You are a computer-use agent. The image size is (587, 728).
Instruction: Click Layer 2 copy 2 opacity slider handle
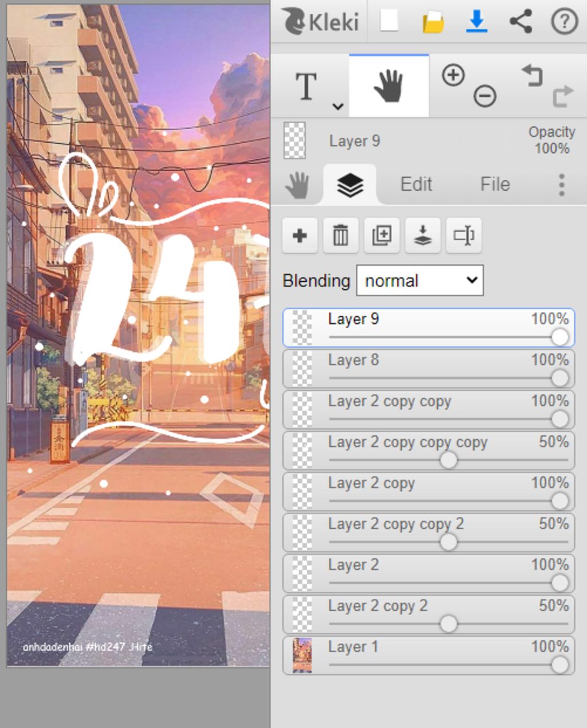(448, 624)
